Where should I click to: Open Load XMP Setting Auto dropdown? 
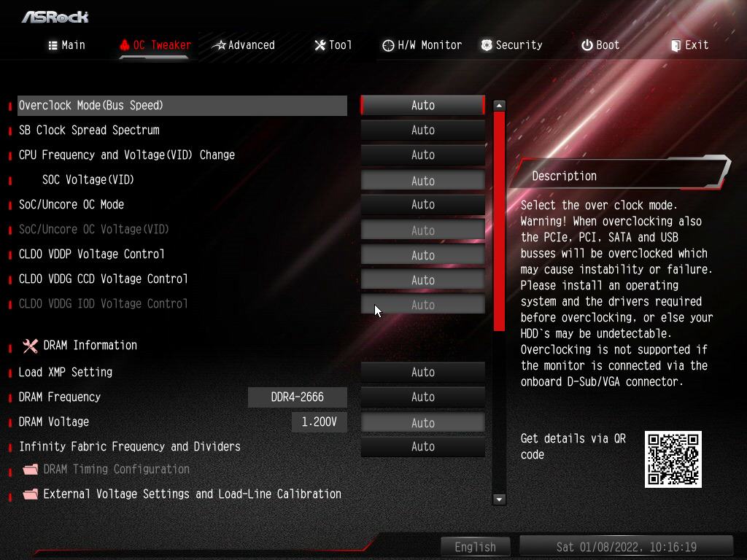(422, 372)
